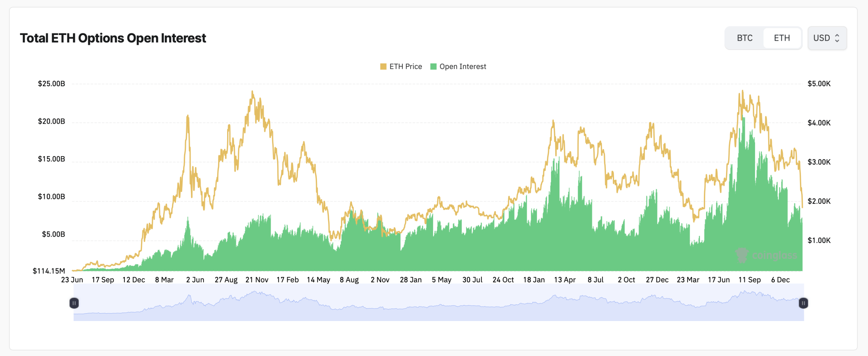Click the Total ETH Options Open Interest title
Screen dimensions: 868x356
(x=113, y=38)
